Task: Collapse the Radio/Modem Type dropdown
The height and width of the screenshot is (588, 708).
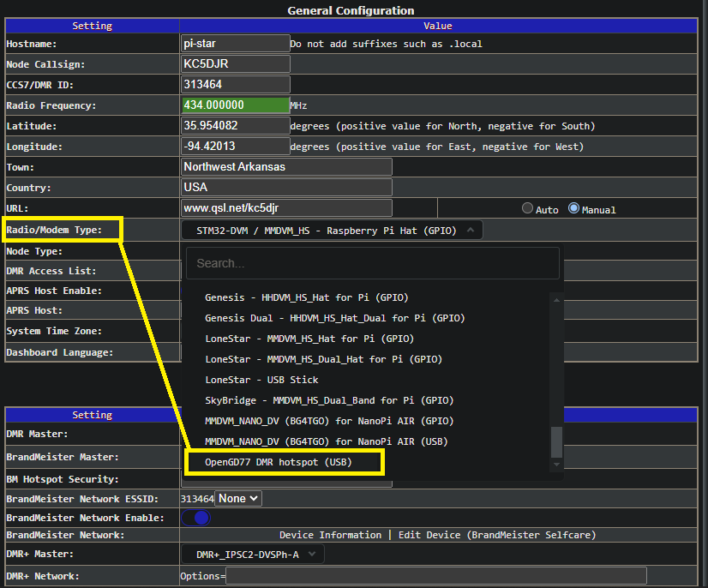Action: point(332,231)
